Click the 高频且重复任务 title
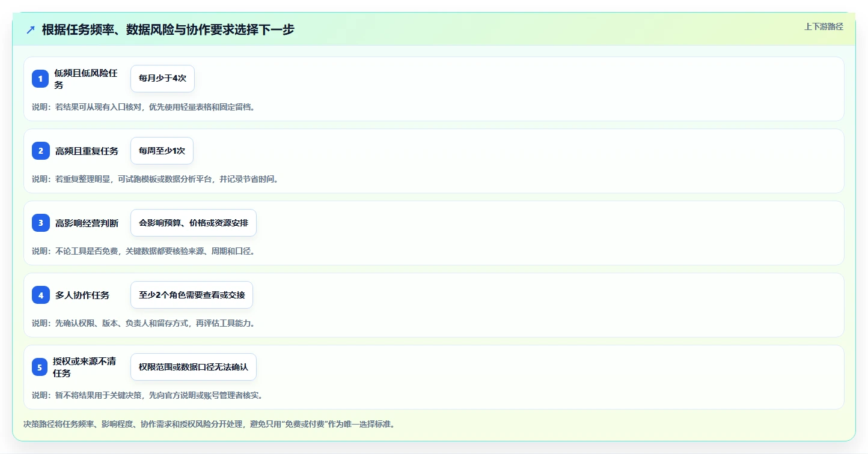Screen dimensions: 868x454 (87, 151)
